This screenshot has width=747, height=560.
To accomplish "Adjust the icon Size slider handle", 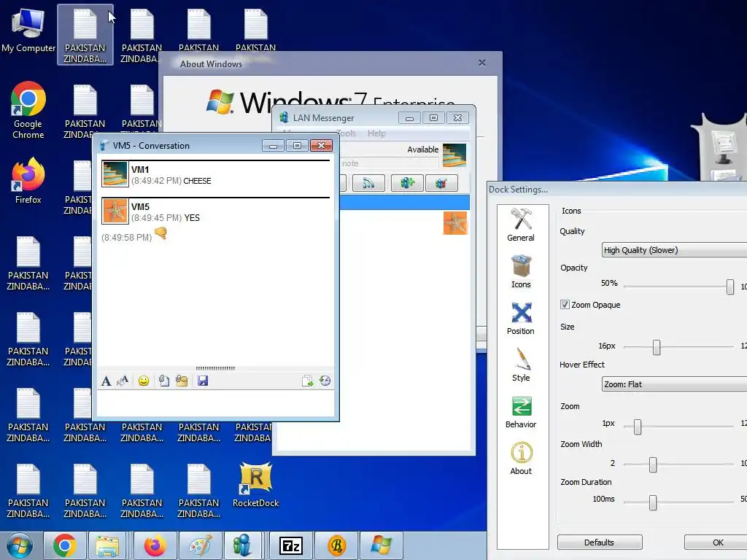I will 657,347.
